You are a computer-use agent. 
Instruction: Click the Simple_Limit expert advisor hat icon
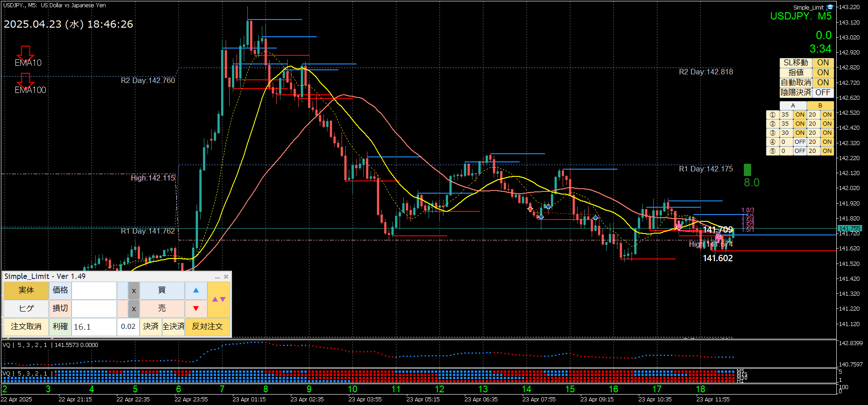click(x=829, y=7)
